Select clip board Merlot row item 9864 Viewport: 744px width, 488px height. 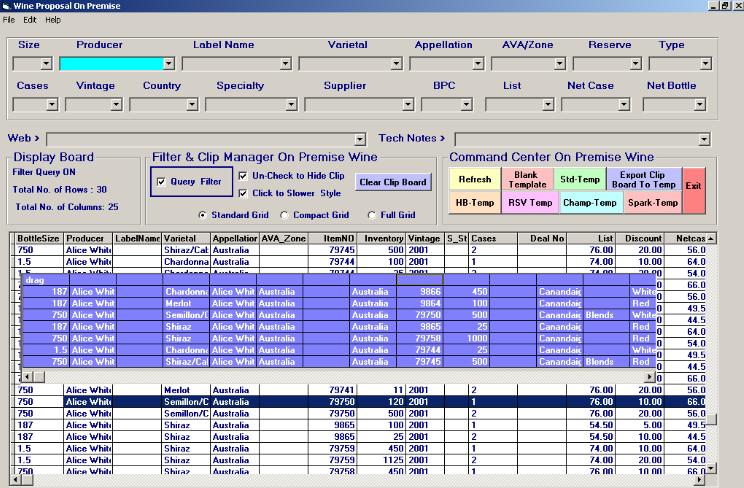click(x=339, y=303)
